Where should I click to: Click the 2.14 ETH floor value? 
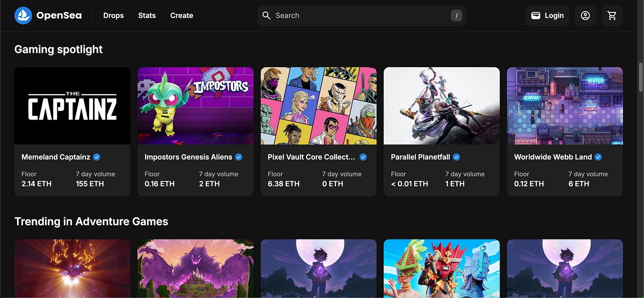click(36, 184)
